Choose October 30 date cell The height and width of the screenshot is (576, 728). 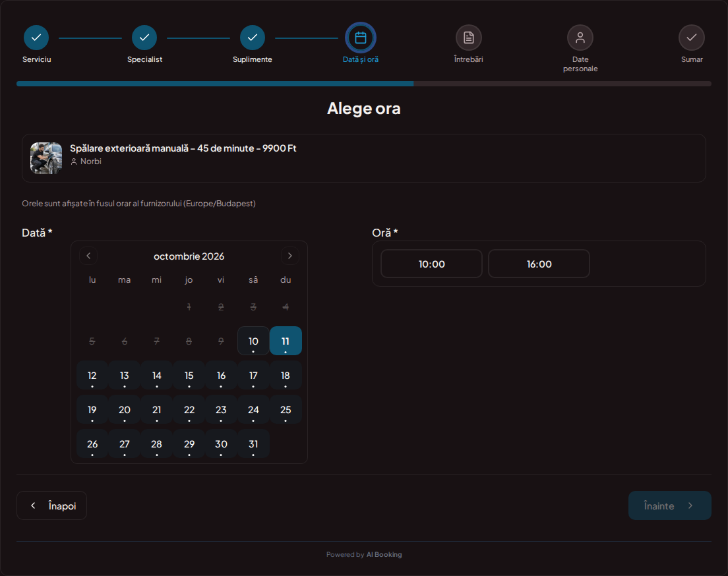click(x=221, y=444)
